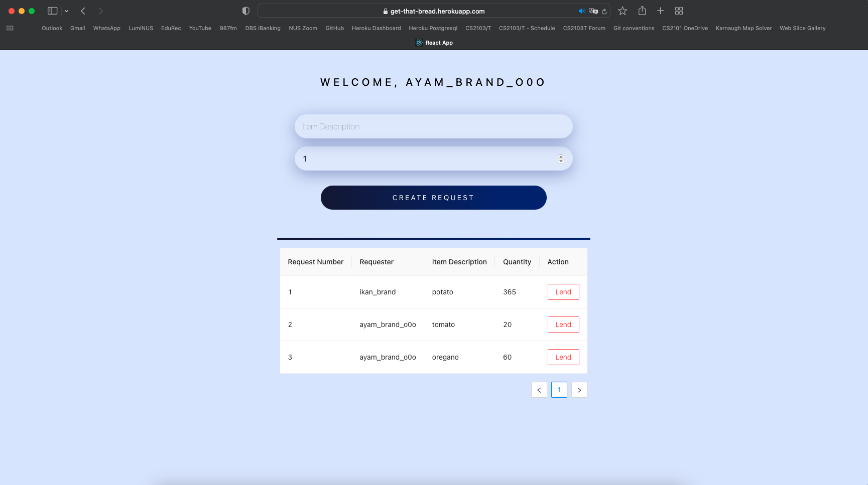Image resolution: width=868 pixels, height=485 pixels.
Task: Submit with the Create Request button
Action: click(x=434, y=198)
